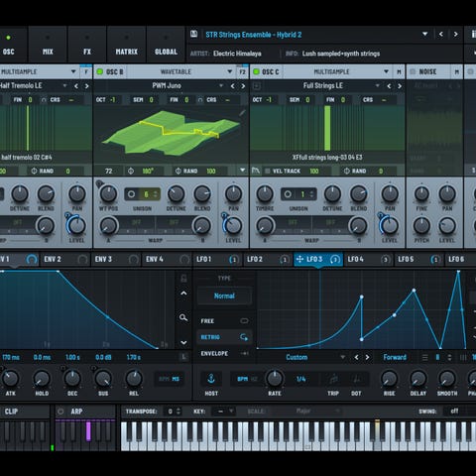Select the ENV 3 tab

[x=116, y=260]
